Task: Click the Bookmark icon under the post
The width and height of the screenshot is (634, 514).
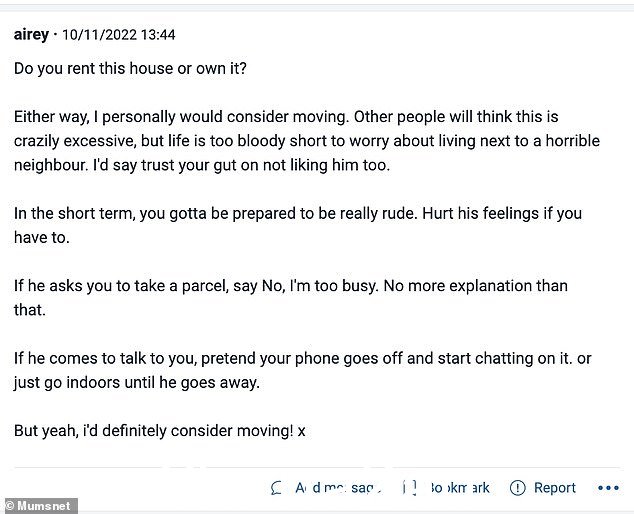Action: click(410, 488)
